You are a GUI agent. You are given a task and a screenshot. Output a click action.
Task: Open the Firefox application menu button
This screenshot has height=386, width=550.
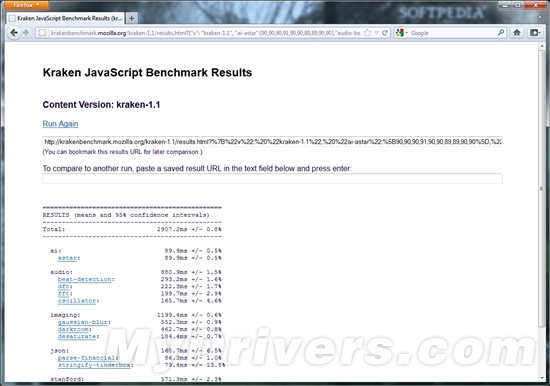click(26, 5)
